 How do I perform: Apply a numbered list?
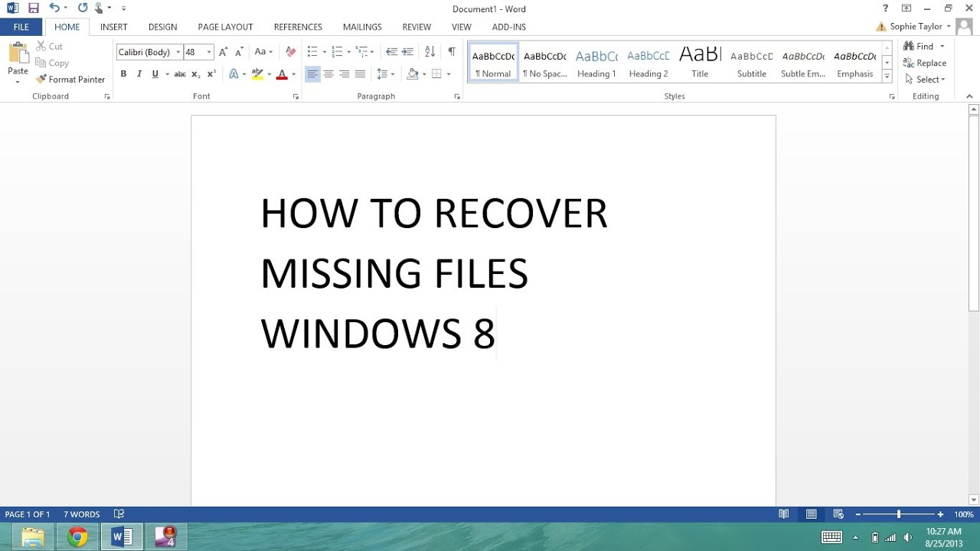coord(337,52)
